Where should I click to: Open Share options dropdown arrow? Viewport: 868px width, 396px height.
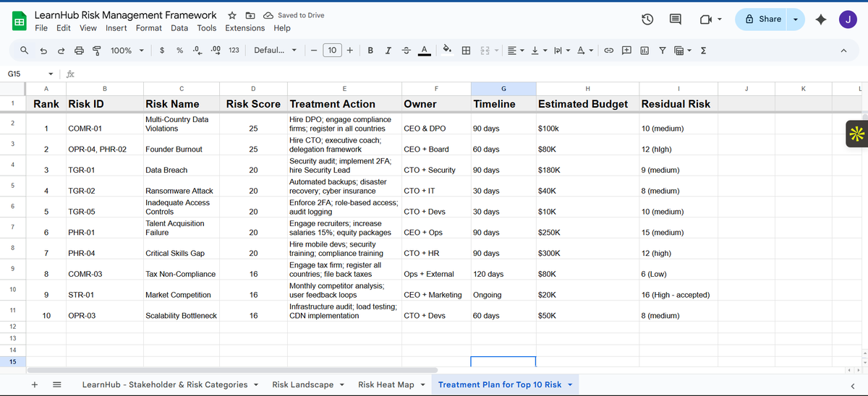pyautogui.click(x=796, y=20)
